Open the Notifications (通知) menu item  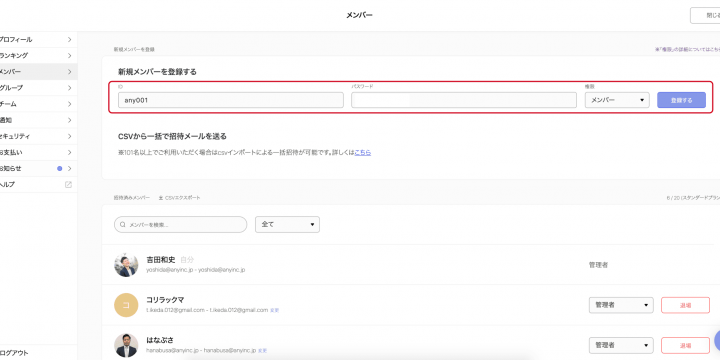click(x=38, y=120)
